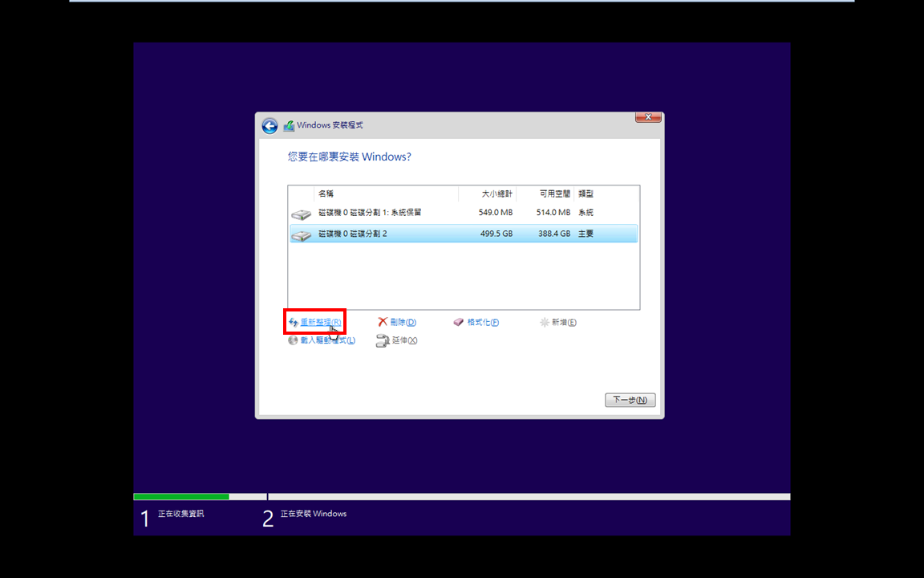Click the extend partition icon
This screenshot has width=924, height=578.
(383, 341)
